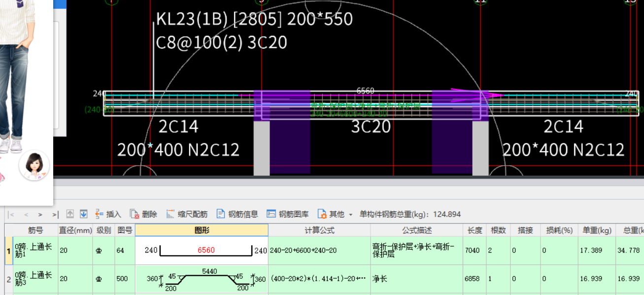Jump to last rebar record
Screen dimensions: 644x295
tap(55, 215)
